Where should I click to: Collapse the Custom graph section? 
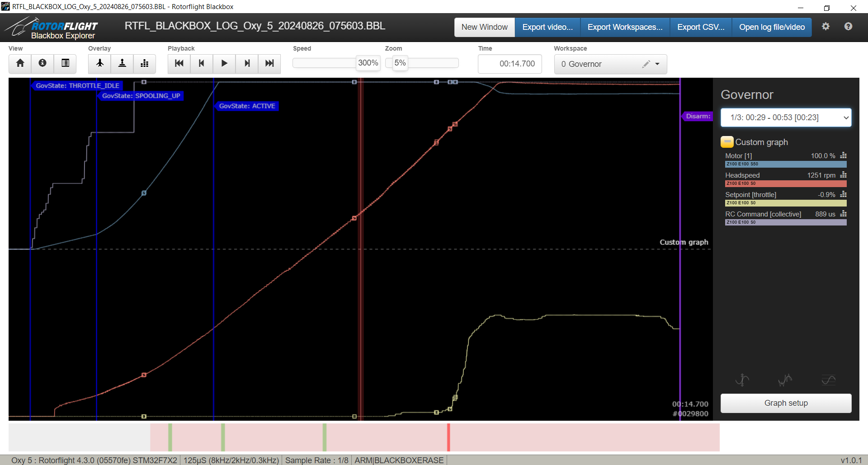(727, 142)
